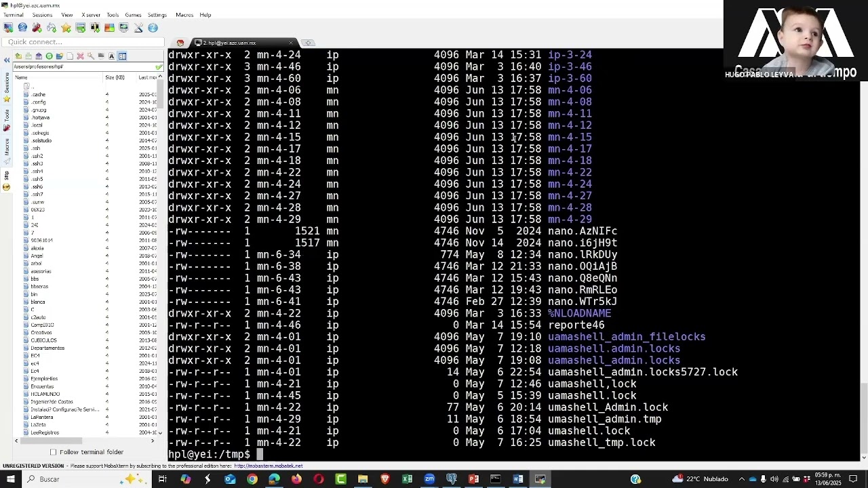The width and height of the screenshot is (868, 488).
Task: Click the Split terminal toolbar icon
Action: (x=95, y=28)
